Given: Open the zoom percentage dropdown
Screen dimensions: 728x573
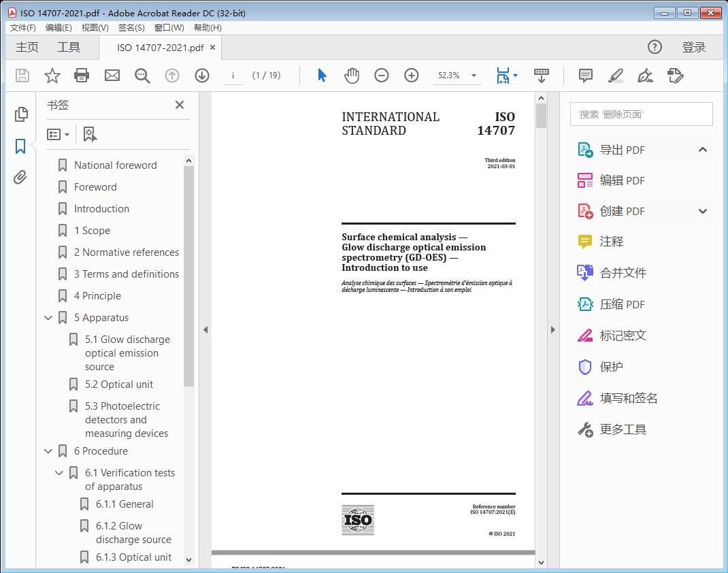Looking at the screenshot, I should (x=473, y=76).
